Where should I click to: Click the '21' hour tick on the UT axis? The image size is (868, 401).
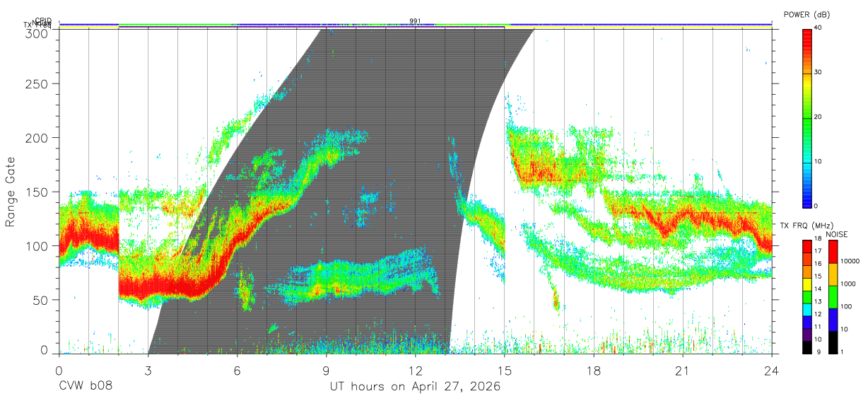pyautogui.click(x=683, y=370)
